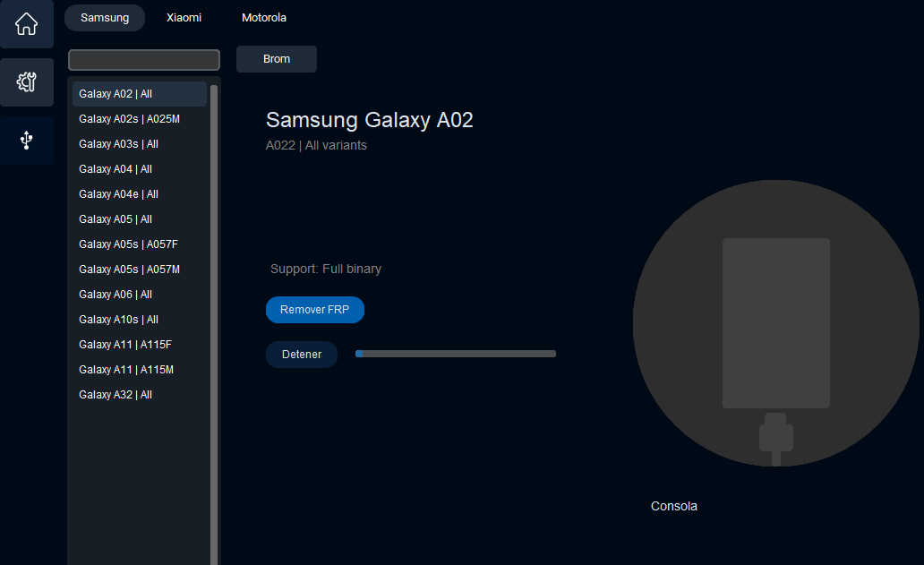Click the Remover FRP button
This screenshot has width=924, height=565.
tap(314, 310)
